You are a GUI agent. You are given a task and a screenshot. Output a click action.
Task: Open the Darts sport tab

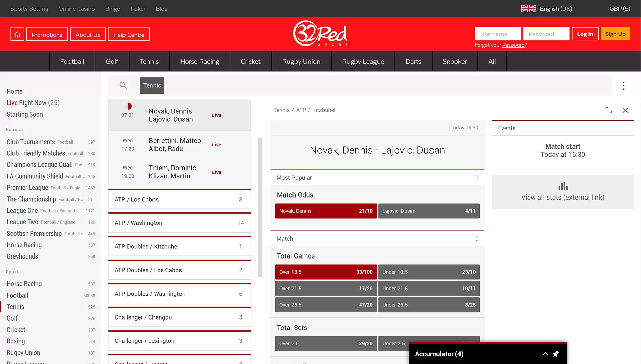[413, 61]
